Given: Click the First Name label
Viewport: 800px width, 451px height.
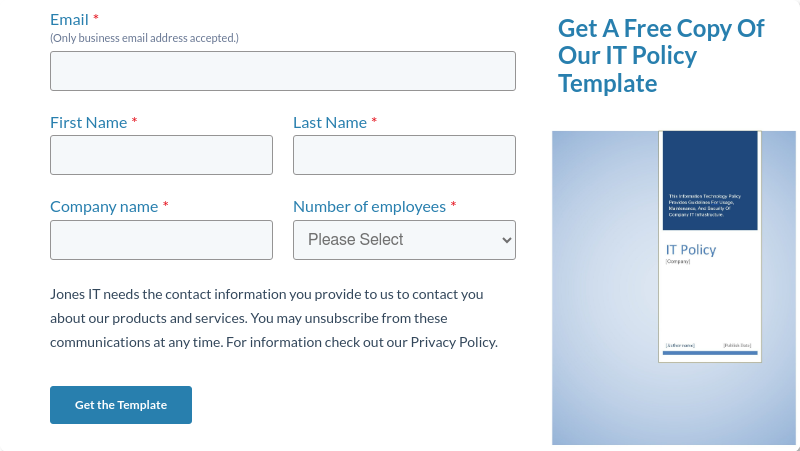Looking at the screenshot, I should point(88,122).
